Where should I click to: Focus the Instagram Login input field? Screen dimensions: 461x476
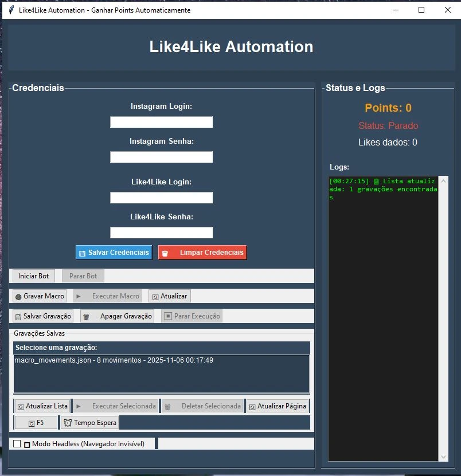pos(161,122)
